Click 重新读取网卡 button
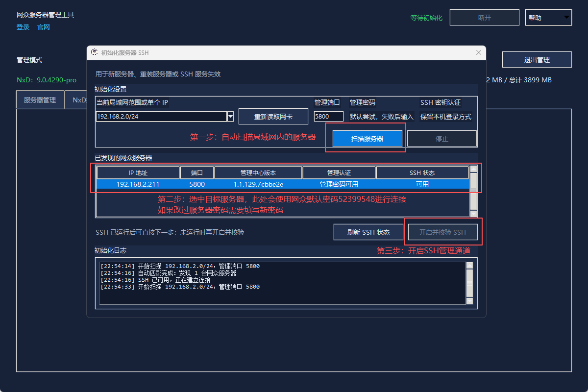Image resolution: width=588 pixels, height=392 pixels. point(273,117)
